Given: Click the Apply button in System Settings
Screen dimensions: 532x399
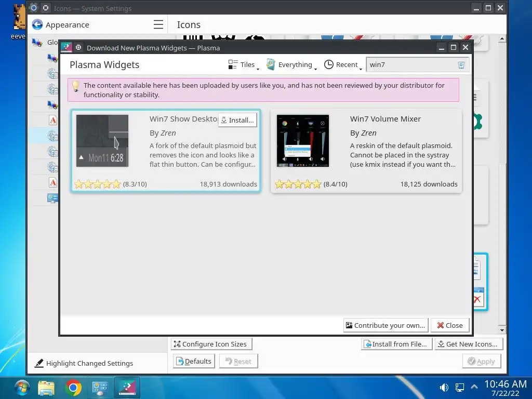Looking at the screenshot, I should tap(482, 362).
